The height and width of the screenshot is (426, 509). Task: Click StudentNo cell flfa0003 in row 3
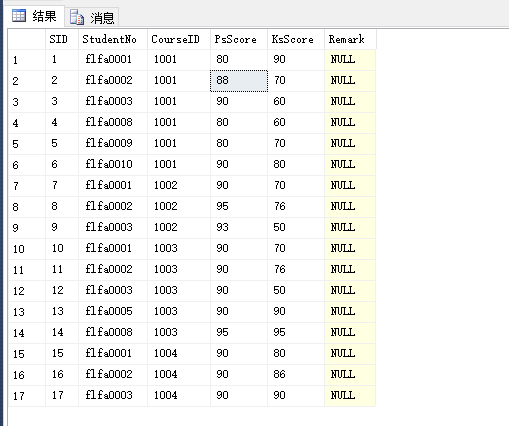113,102
